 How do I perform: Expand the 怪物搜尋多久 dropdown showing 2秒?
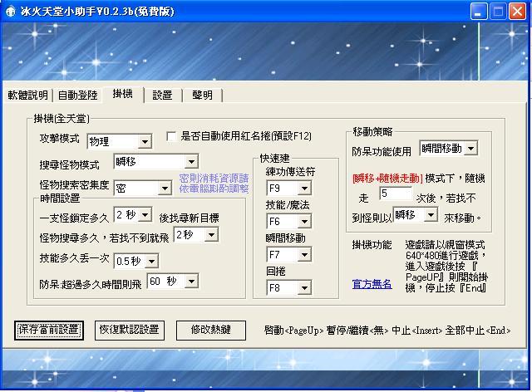pyautogui.click(x=196, y=234)
